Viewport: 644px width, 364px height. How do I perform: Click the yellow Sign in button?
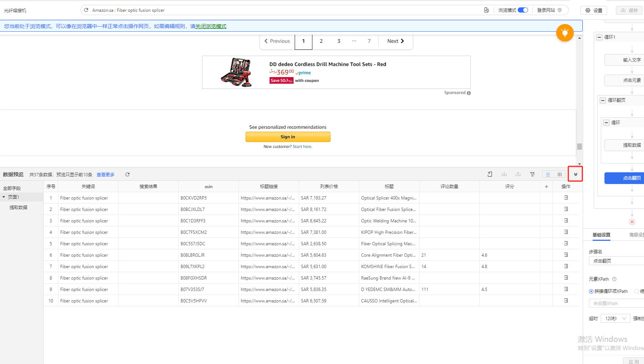[x=288, y=137]
